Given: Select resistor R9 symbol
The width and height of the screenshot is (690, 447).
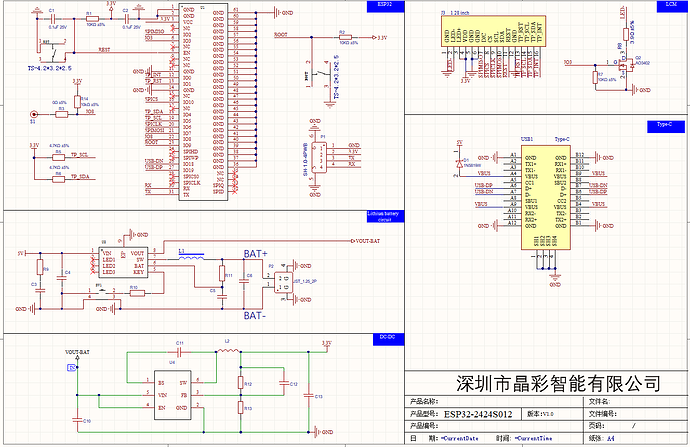Looking at the screenshot, I should coord(40,267).
